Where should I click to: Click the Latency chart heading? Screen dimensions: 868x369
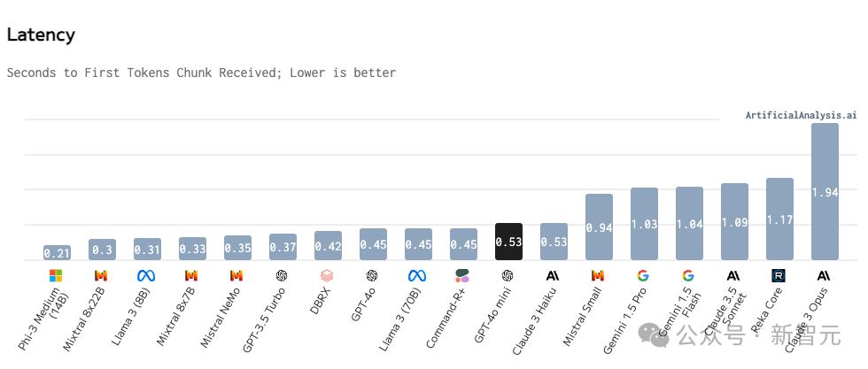coord(41,35)
